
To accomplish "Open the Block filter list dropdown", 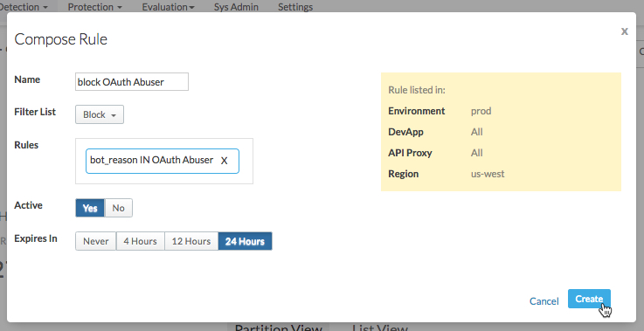I will pyautogui.click(x=100, y=114).
